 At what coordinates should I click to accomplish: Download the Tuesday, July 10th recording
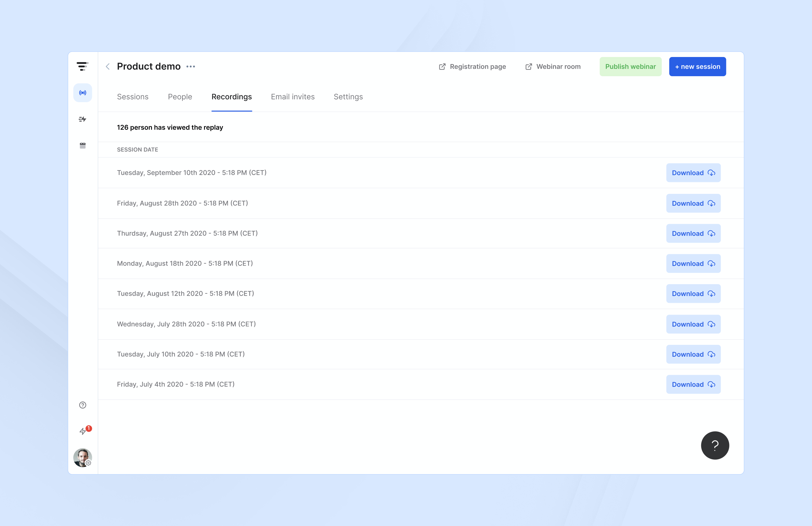[x=693, y=354]
